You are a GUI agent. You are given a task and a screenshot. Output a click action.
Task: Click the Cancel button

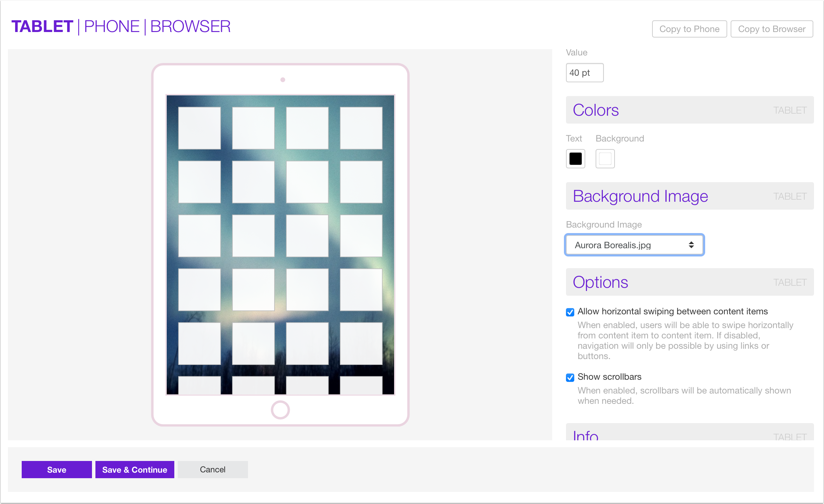(213, 470)
